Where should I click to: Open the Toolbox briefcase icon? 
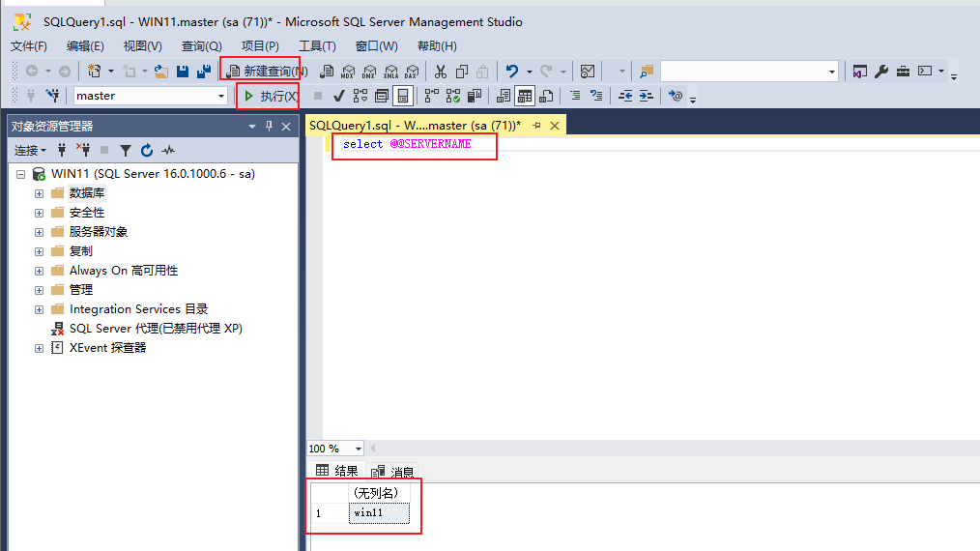coord(903,72)
